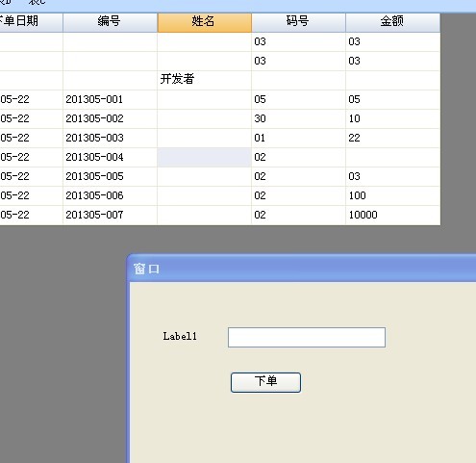The height and width of the screenshot is (463, 476).
Task: Select cell 201305-004
Action: [110, 157]
